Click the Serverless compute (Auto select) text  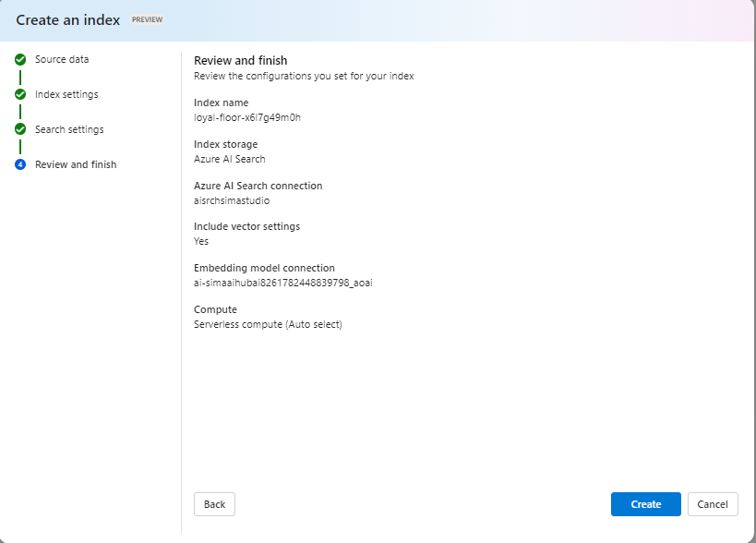point(268,324)
